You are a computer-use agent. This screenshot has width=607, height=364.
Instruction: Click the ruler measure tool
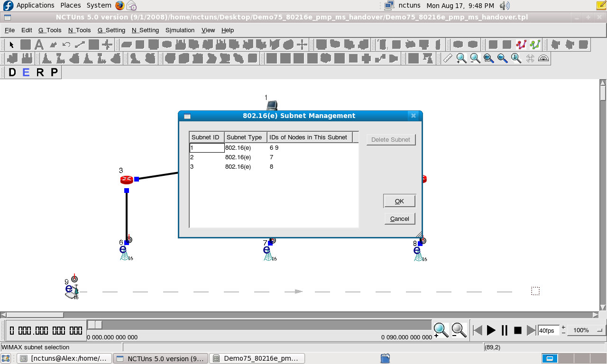[448, 58]
